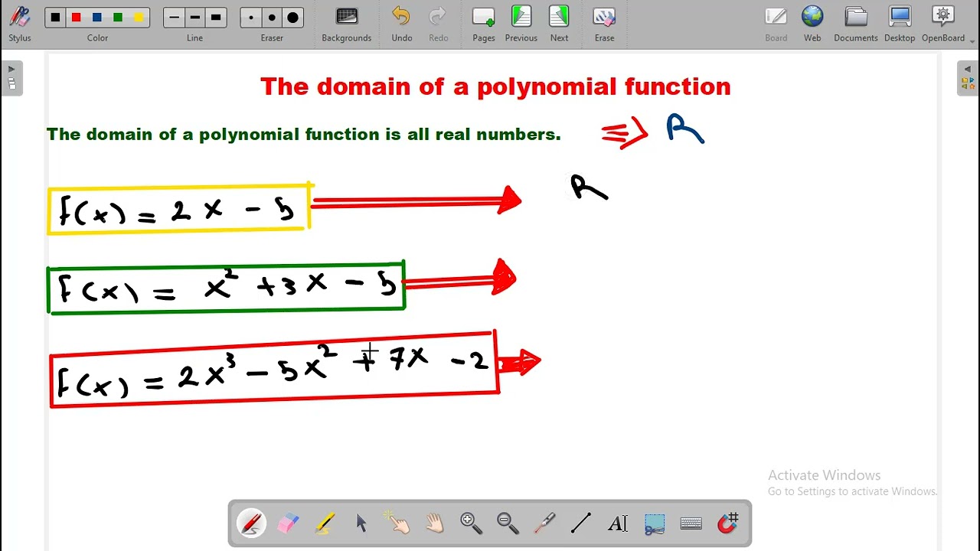Open the OpenBoard menu

pos(943,24)
